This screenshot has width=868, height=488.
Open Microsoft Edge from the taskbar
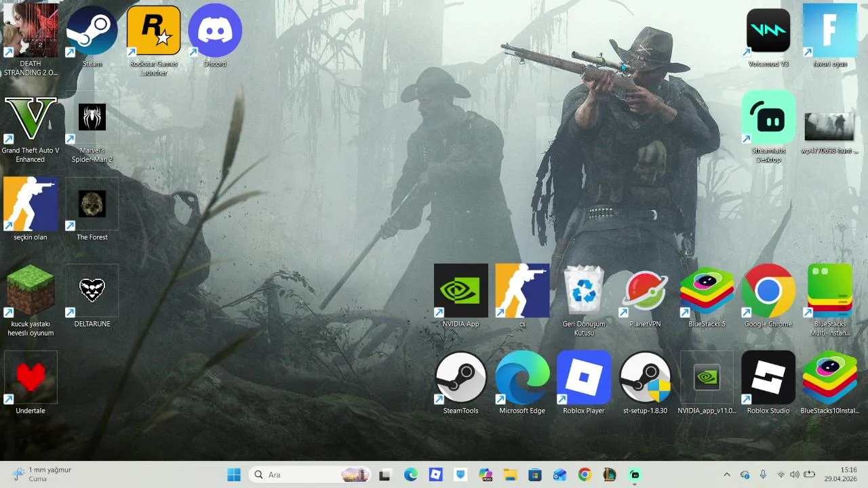click(411, 474)
